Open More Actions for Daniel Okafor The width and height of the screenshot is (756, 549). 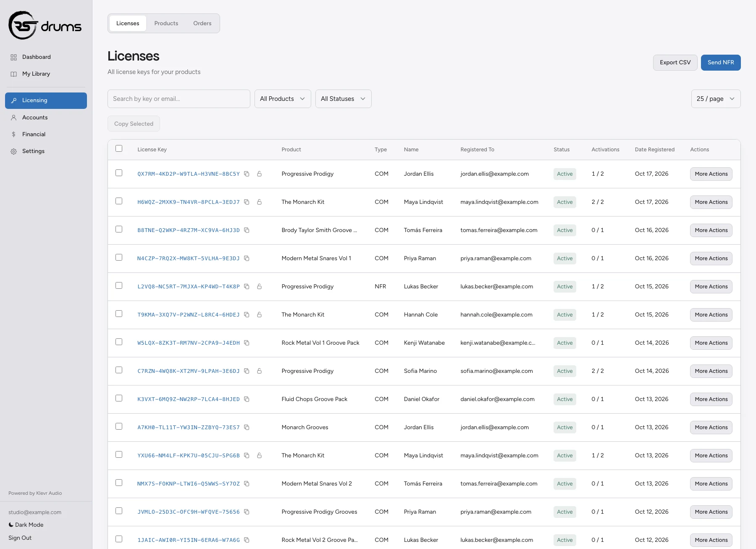coord(711,399)
